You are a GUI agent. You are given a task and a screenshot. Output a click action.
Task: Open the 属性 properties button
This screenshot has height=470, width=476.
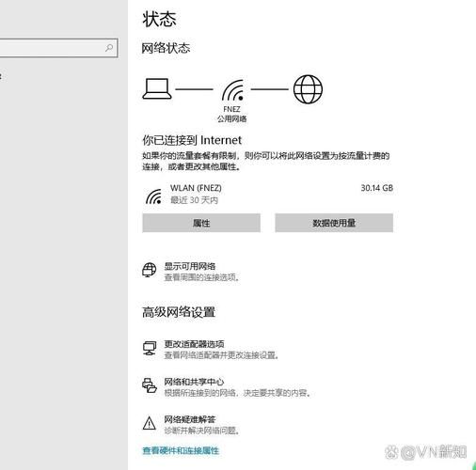click(x=201, y=223)
